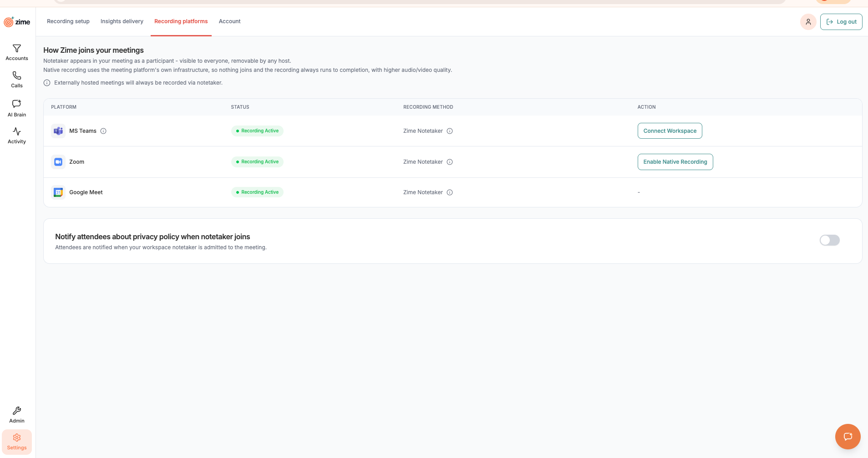
Task: Click the Log out button
Action: point(841,22)
